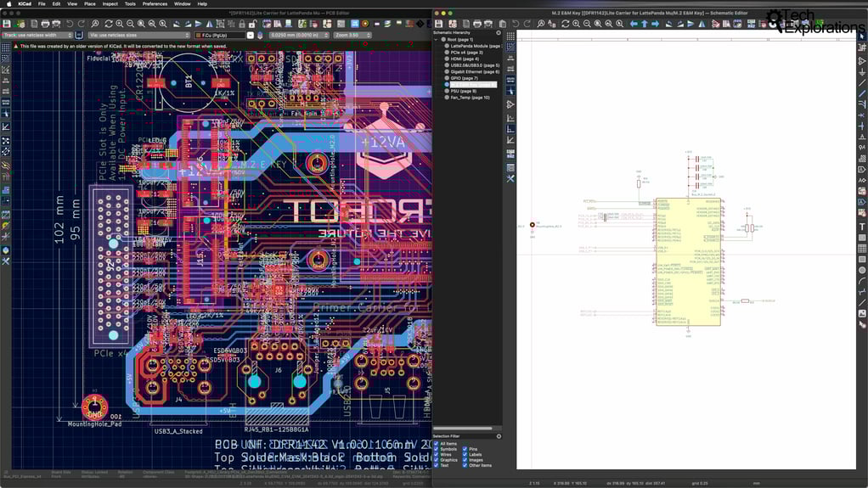
Task: Open LattePanda Module sheet in hierarchy
Action: coord(473,46)
